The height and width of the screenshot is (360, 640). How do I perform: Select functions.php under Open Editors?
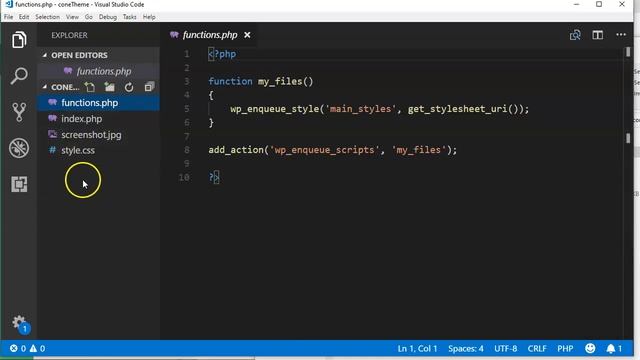(x=98, y=71)
